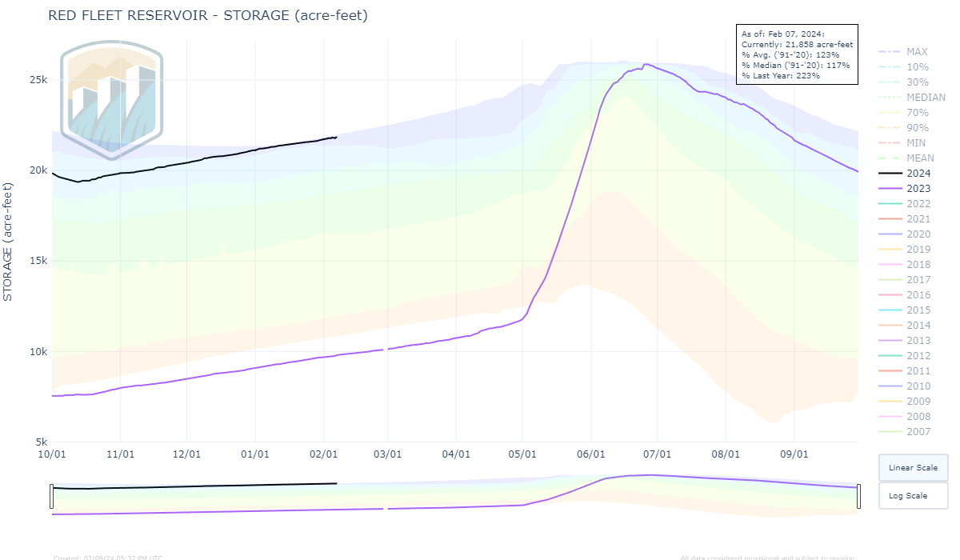Click the 25k y-axis tick label

point(39,80)
